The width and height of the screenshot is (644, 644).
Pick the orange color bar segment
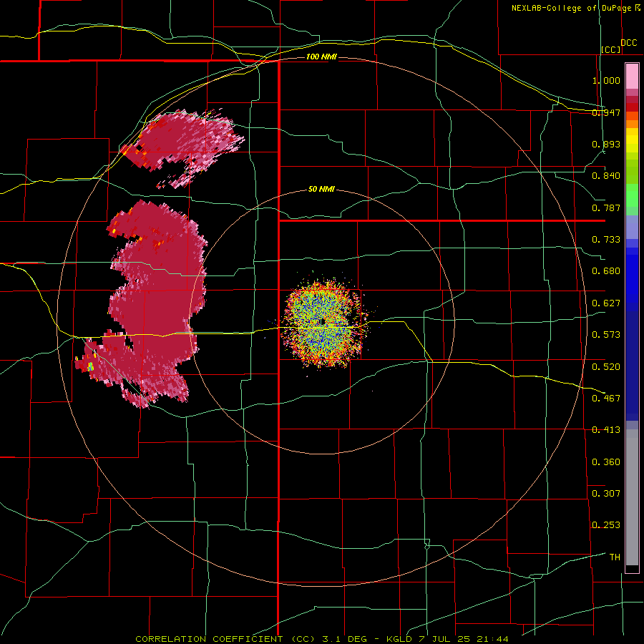pos(632,124)
